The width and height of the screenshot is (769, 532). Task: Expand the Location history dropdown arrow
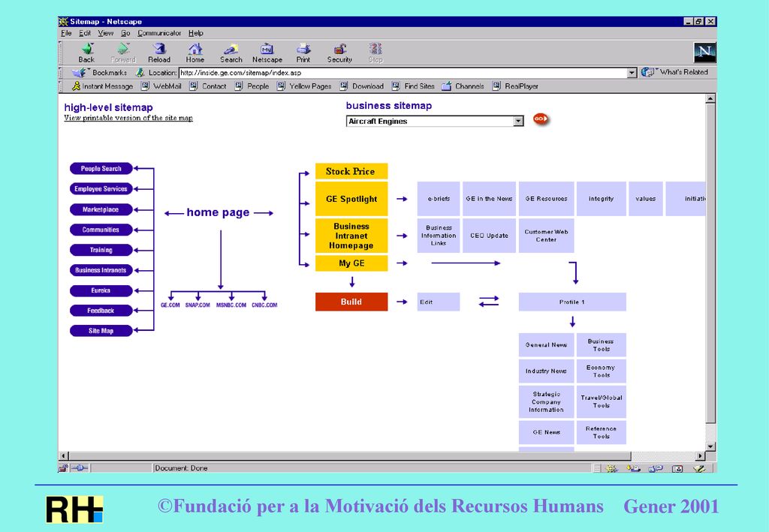[x=632, y=73]
